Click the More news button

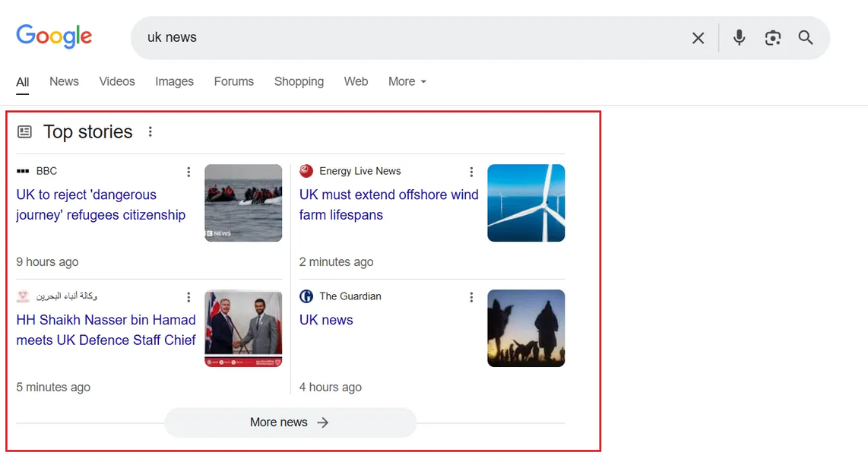pyautogui.click(x=290, y=422)
